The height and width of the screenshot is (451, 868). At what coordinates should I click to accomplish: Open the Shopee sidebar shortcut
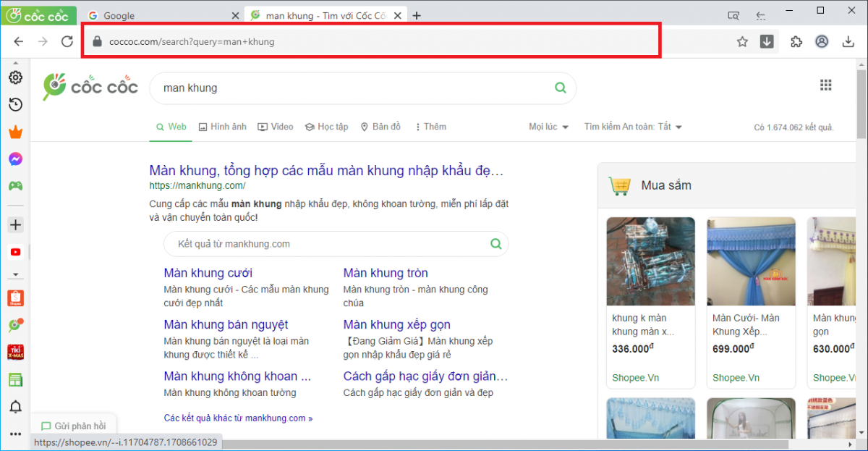coord(15,298)
